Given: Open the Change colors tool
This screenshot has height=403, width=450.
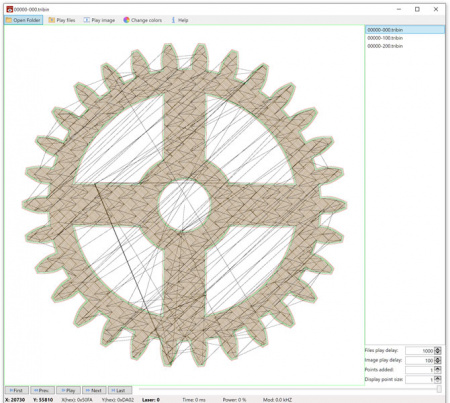Looking at the screenshot, I should click(x=142, y=20).
